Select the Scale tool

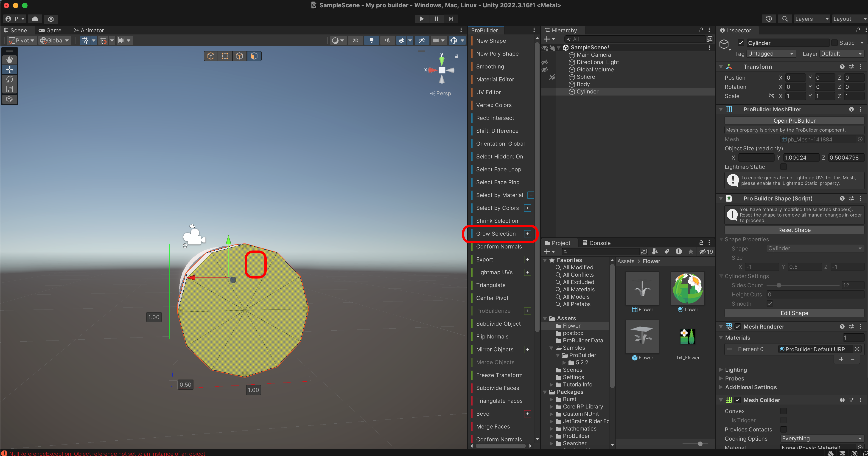point(9,89)
